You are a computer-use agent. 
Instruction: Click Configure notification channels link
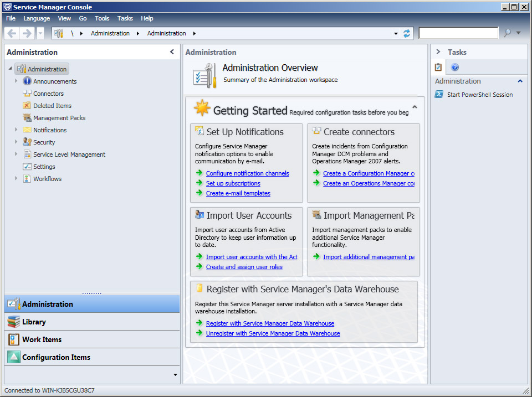click(247, 173)
